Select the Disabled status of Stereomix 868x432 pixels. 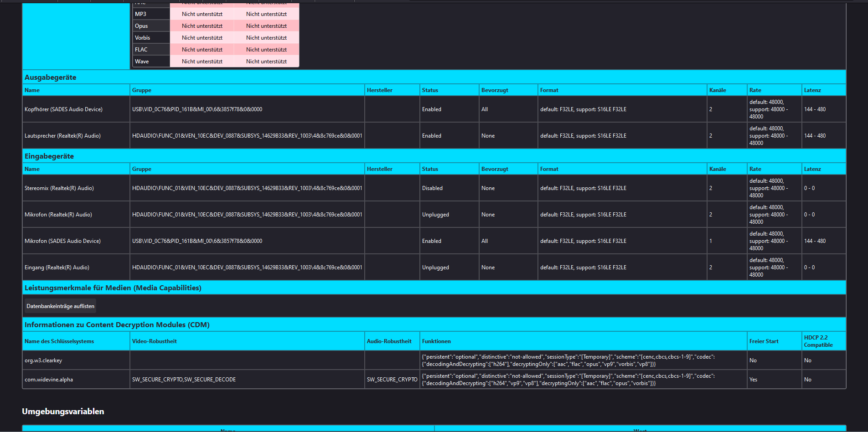coord(432,188)
